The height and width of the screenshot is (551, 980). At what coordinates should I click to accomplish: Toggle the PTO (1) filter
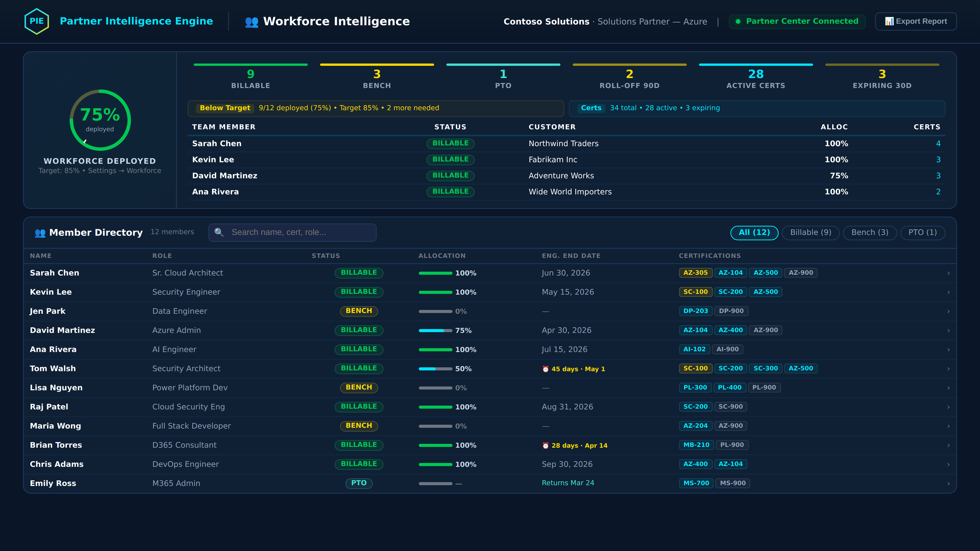pos(923,232)
